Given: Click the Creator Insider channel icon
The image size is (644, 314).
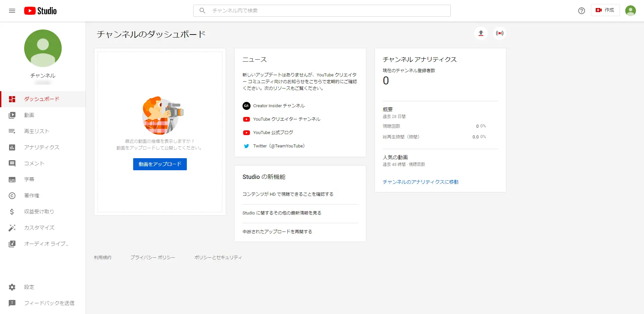Looking at the screenshot, I should pos(247,106).
